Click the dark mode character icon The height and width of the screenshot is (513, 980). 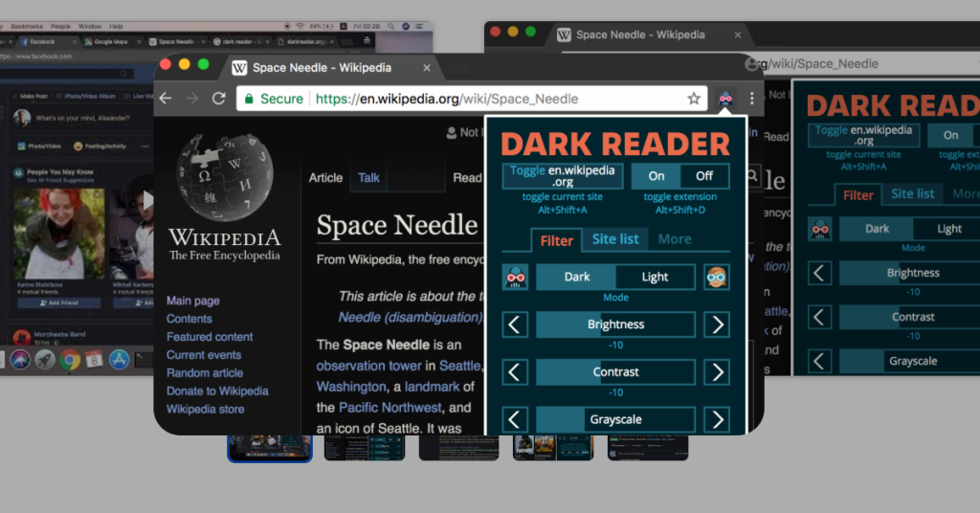[x=516, y=278]
